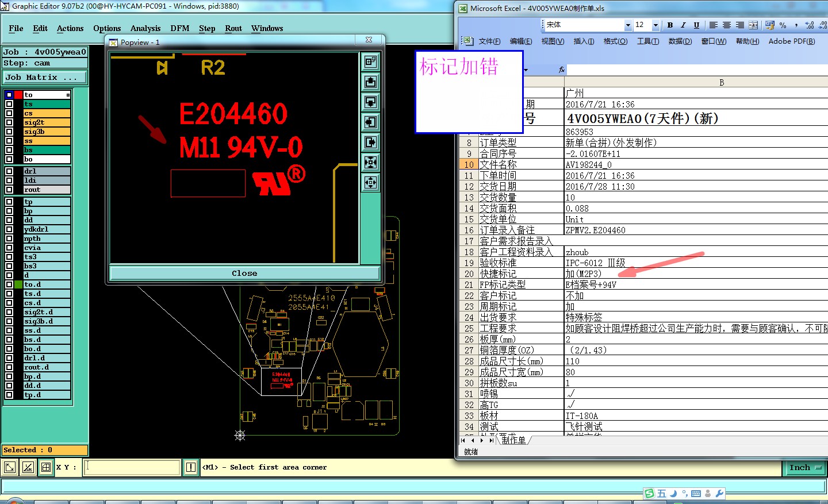This screenshot has width=828, height=504.
Task: Toggle the checkbox for layer drl
Action: point(9,171)
